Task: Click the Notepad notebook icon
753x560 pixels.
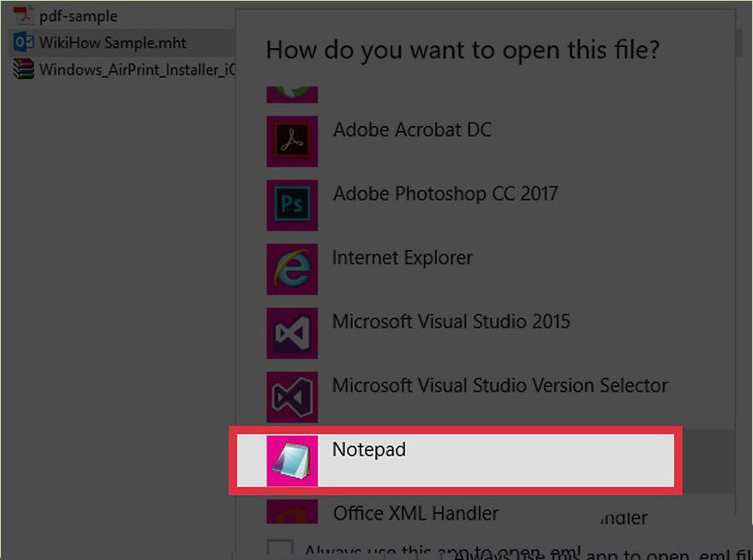Action: [292, 461]
